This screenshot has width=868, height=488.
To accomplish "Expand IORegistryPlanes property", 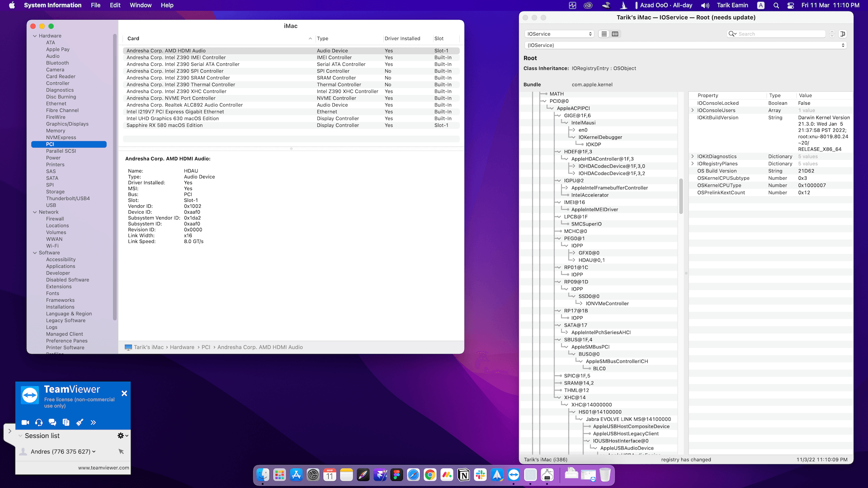I will pyautogui.click(x=693, y=164).
